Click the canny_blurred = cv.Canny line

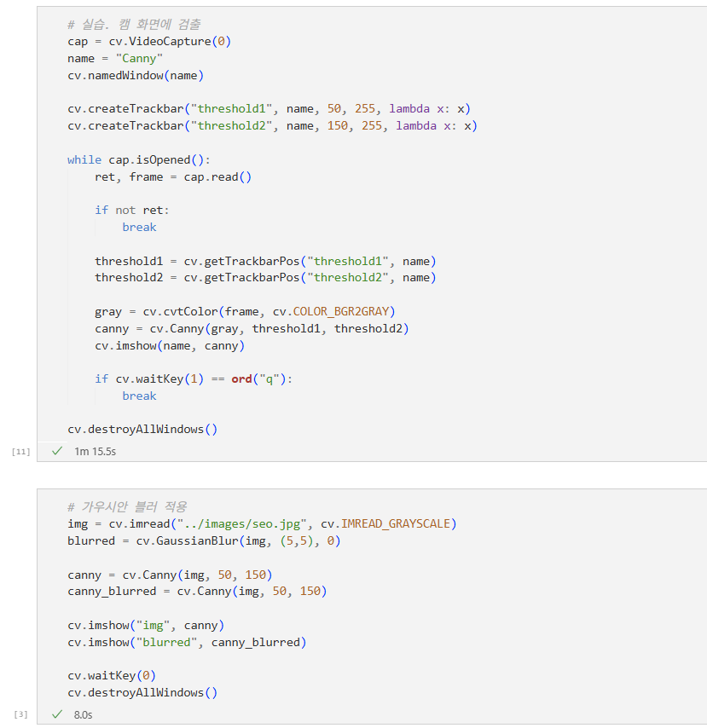[x=197, y=591]
